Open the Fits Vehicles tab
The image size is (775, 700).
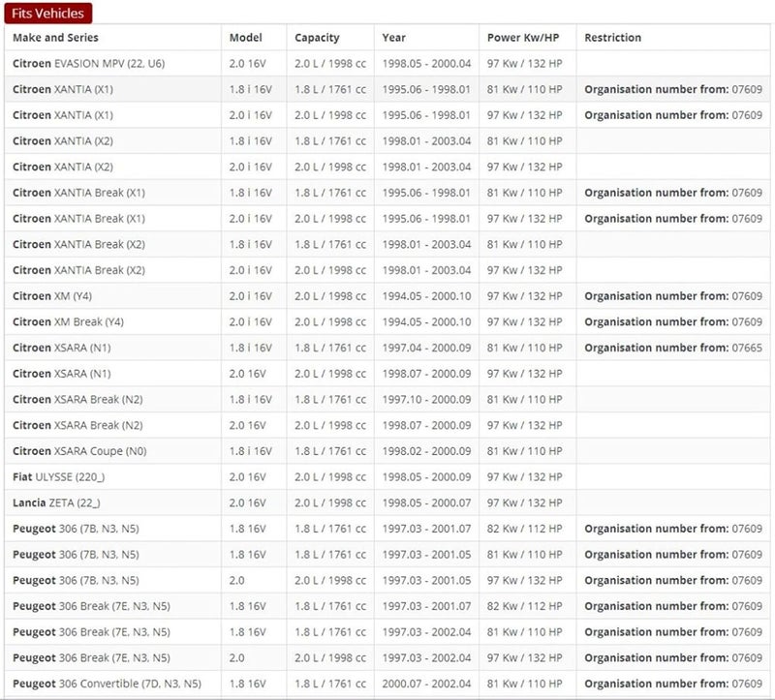click(48, 14)
